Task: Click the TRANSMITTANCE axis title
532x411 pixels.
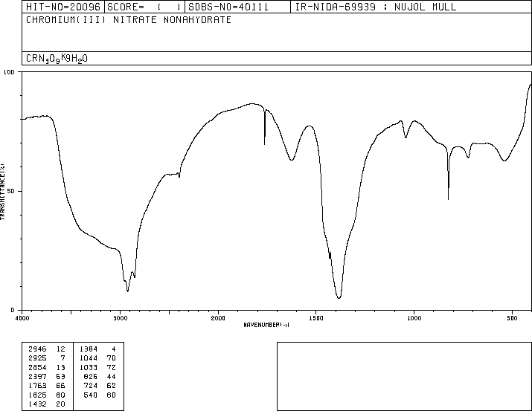Action: pyautogui.click(x=2, y=192)
